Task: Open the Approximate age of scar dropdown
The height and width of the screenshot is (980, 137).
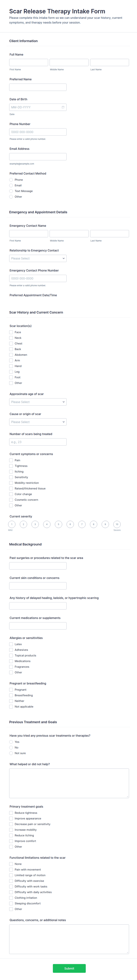Action: [38, 402]
